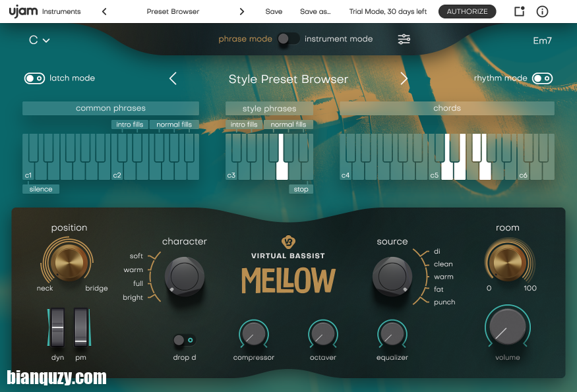This screenshot has width=577, height=392.
Task: Click the instrument mode label
Action: pos(338,39)
